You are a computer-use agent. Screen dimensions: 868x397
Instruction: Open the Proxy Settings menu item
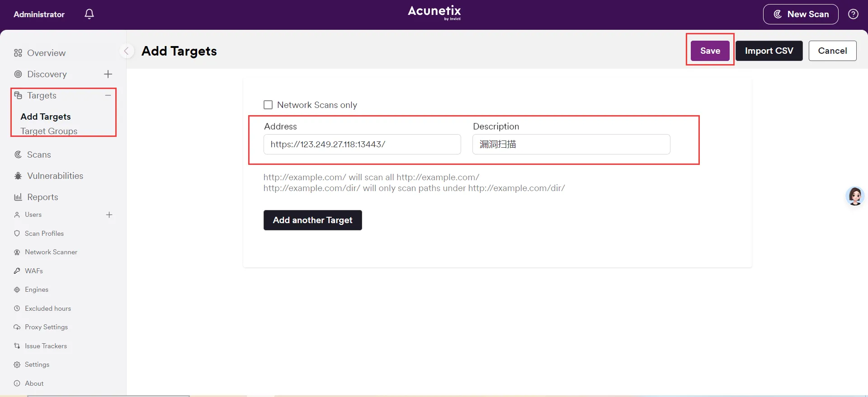click(x=46, y=327)
